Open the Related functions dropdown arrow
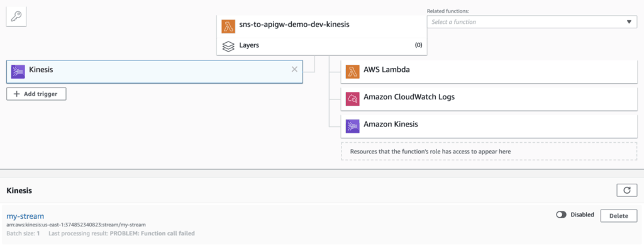 (x=629, y=22)
